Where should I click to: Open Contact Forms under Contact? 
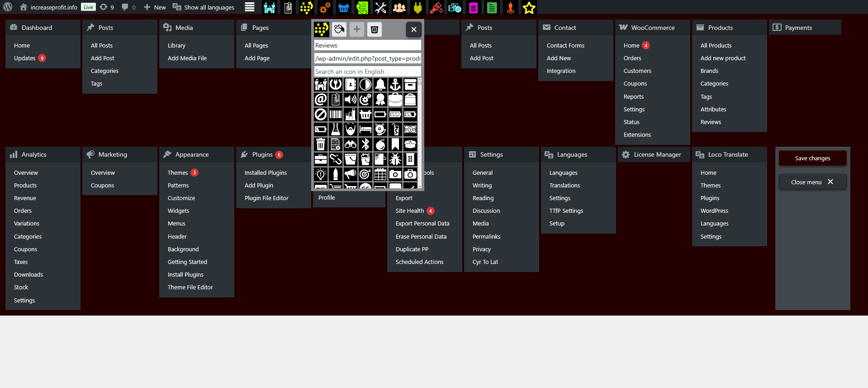coord(565,45)
